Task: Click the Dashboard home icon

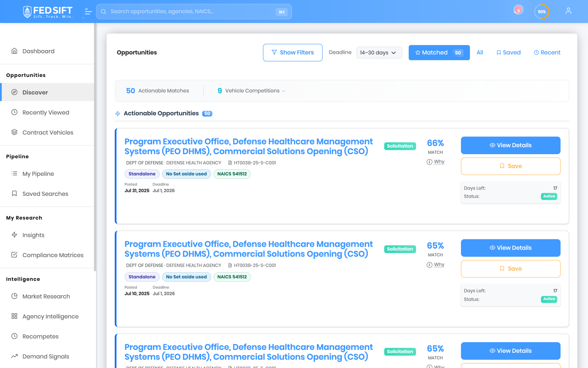Action: point(14,51)
